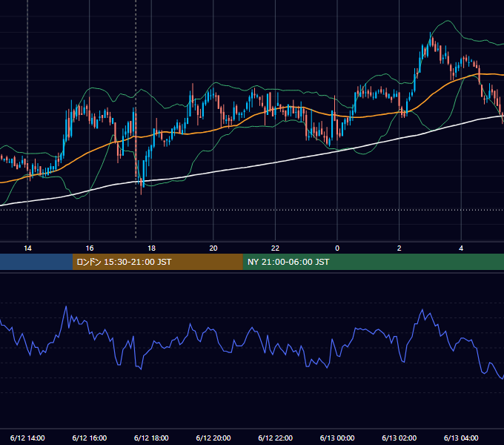
Task: Click the '6/12 18:00' date label
Action: (151, 438)
